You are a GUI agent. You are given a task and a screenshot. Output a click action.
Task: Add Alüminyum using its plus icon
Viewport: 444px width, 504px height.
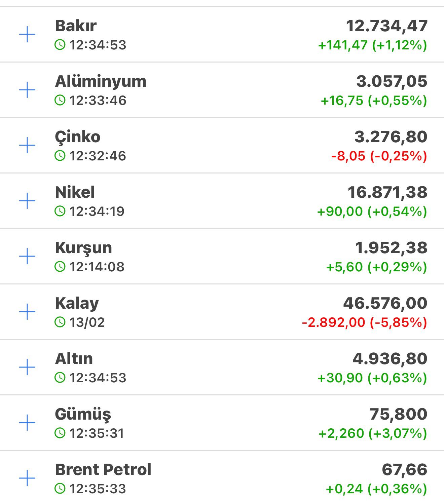click(x=27, y=90)
